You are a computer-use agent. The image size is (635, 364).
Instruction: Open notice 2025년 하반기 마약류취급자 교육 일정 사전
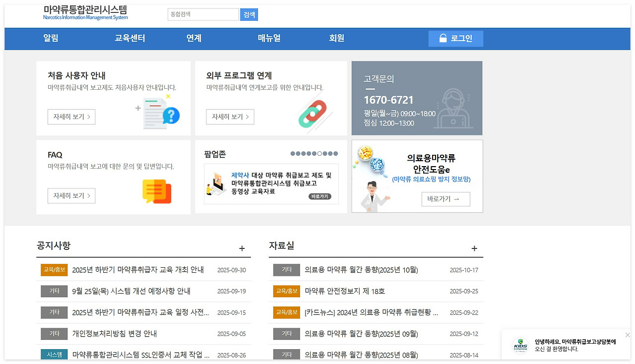[x=140, y=312]
